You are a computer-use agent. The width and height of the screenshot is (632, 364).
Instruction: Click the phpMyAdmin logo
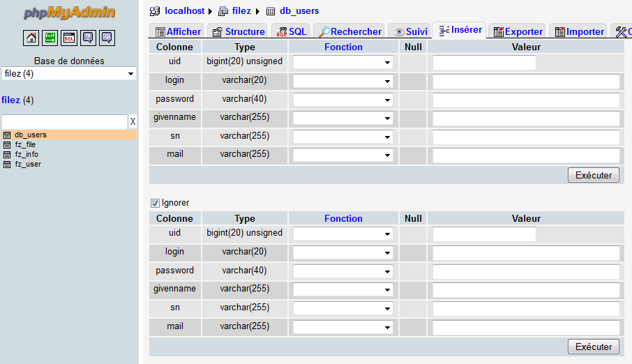point(69,13)
